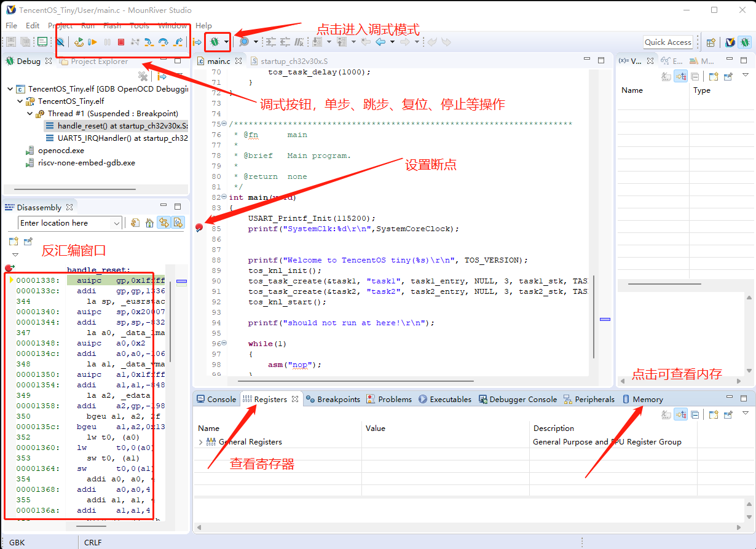Collapse the while loop at line 96
756x549 pixels.
[224, 344]
